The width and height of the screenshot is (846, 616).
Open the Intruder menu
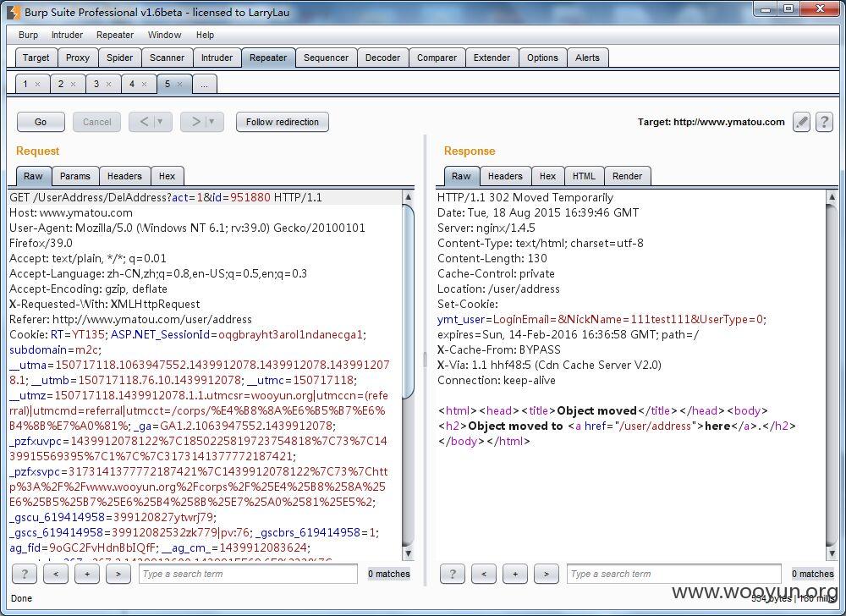click(67, 35)
